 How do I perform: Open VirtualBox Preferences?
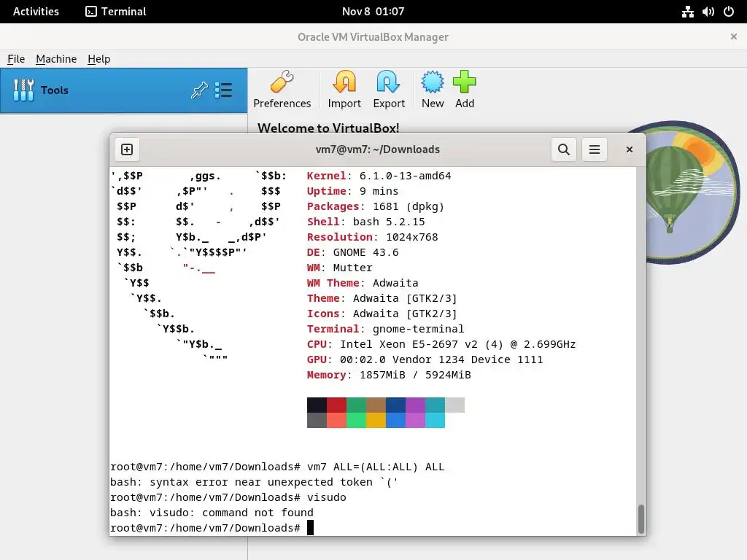pos(282,90)
